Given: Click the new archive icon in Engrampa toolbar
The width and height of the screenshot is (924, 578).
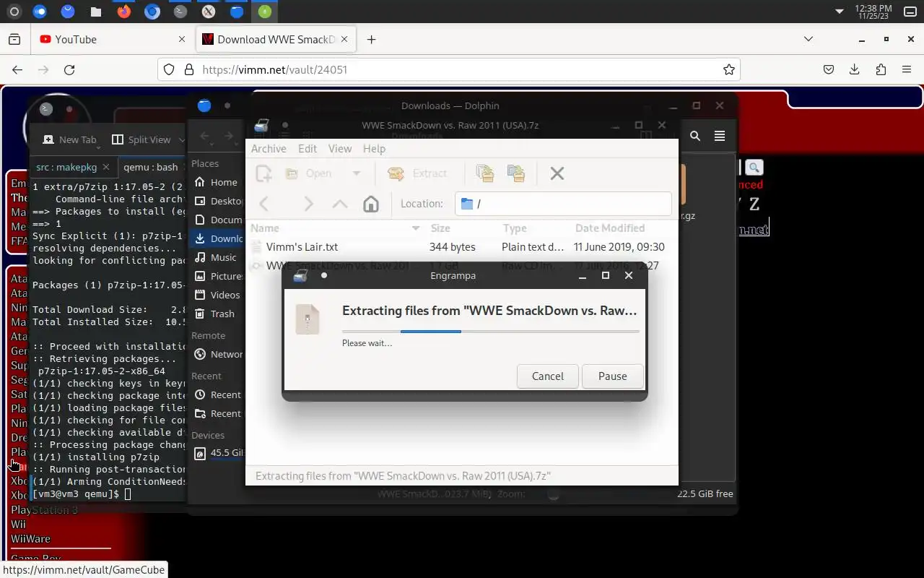Looking at the screenshot, I should pyautogui.click(x=264, y=173).
